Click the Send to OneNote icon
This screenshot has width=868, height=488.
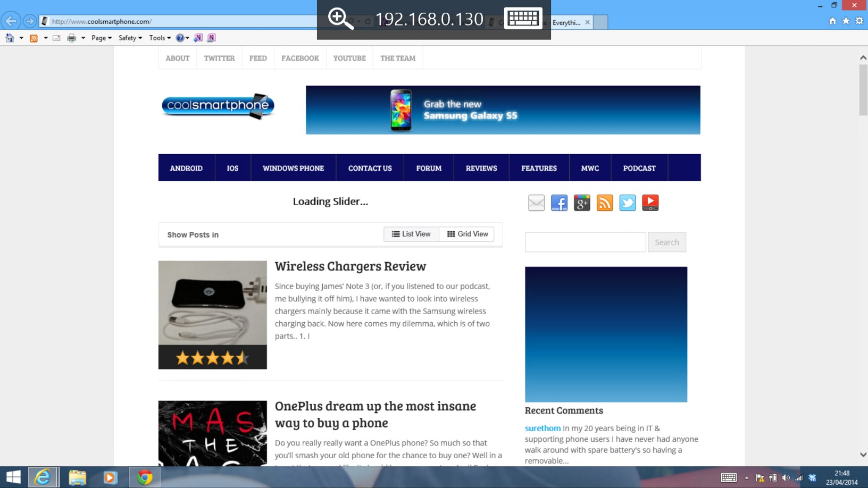click(198, 38)
